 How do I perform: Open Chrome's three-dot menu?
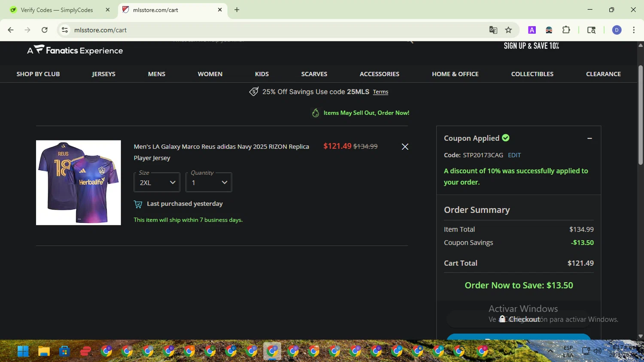point(634,30)
